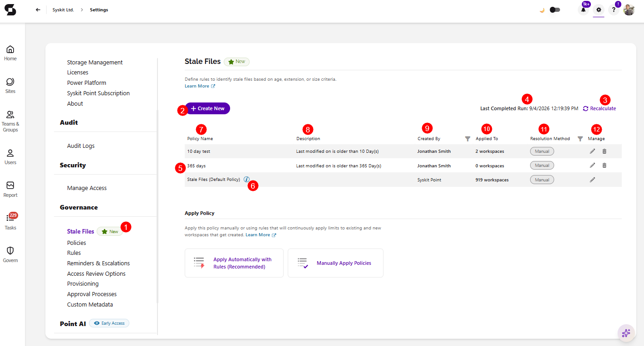
Task: Open Sites in the sidebar
Action: tap(10, 86)
